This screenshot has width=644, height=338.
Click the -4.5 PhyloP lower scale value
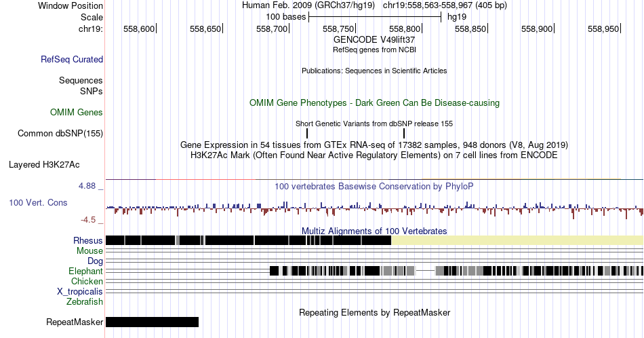coord(88,220)
